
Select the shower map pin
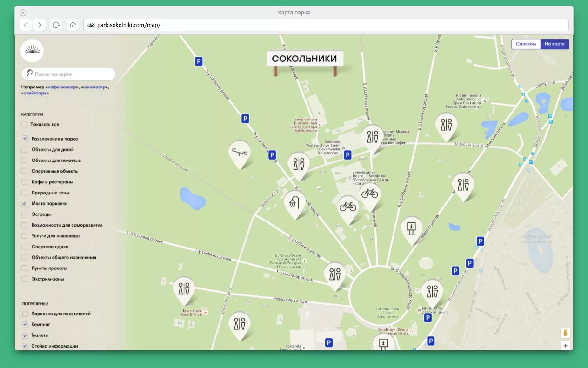point(295,204)
